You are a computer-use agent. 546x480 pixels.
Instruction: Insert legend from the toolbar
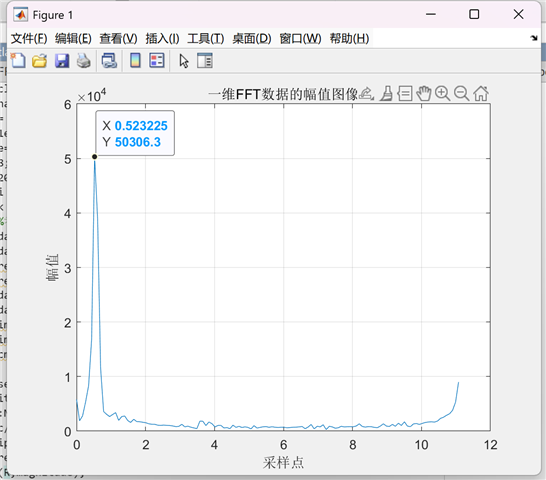157,61
